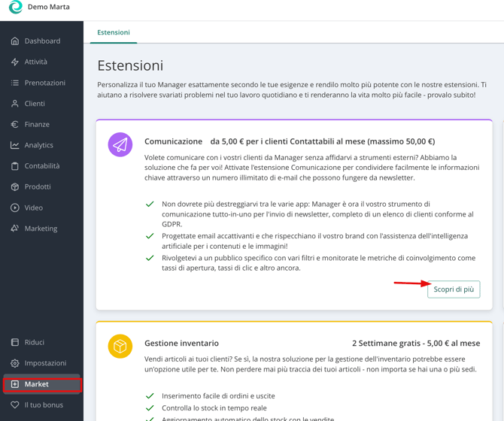This screenshot has height=421, width=504.
Task: Click the heart icon for Il tuo bonus
Action: click(x=15, y=405)
